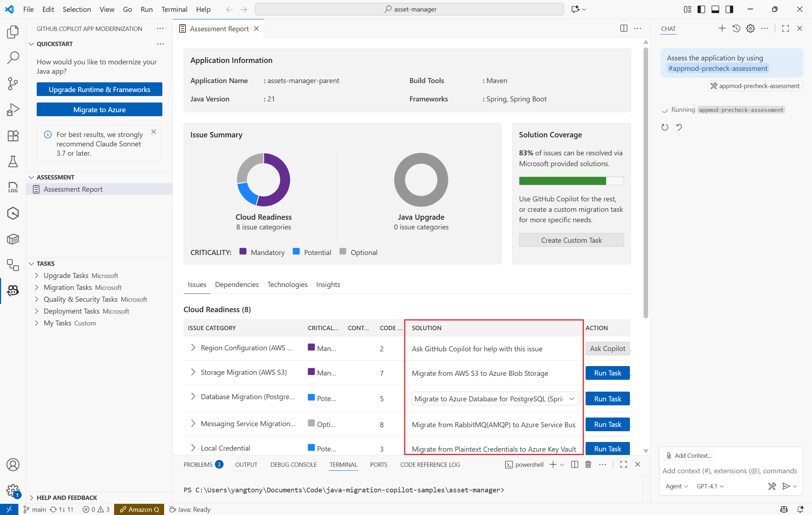Image resolution: width=812 pixels, height=515 pixels.
Task: Click the chat settings gear icon
Action: click(x=750, y=28)
